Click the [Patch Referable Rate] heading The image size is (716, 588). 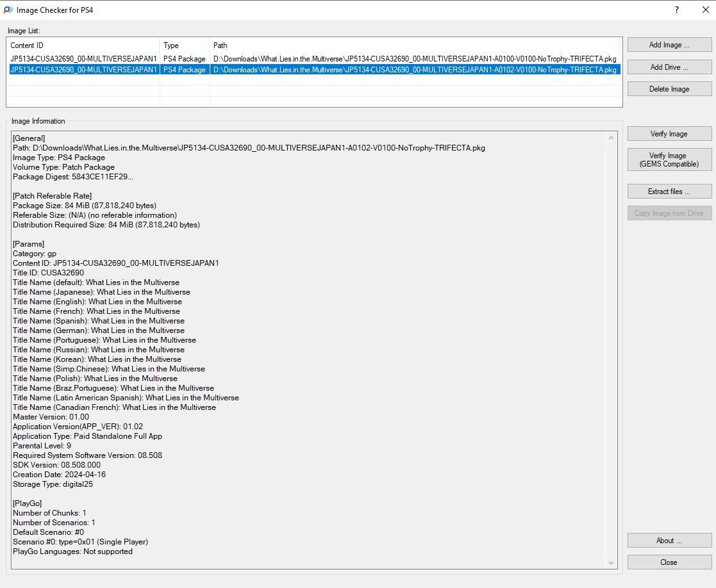click(52, 196)
